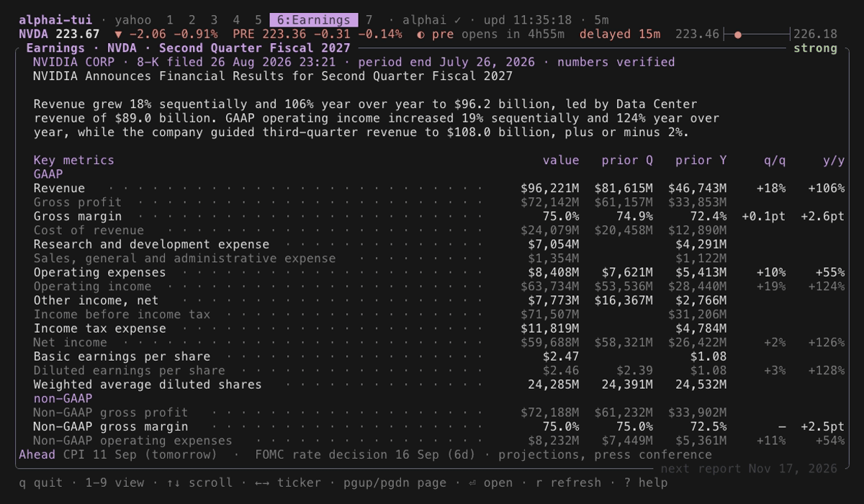Image resolution: width=864 pixels, height=504 pixels.
Task: Switch to view tab 2
Action: pyautogui.click(x=192, y=20)
